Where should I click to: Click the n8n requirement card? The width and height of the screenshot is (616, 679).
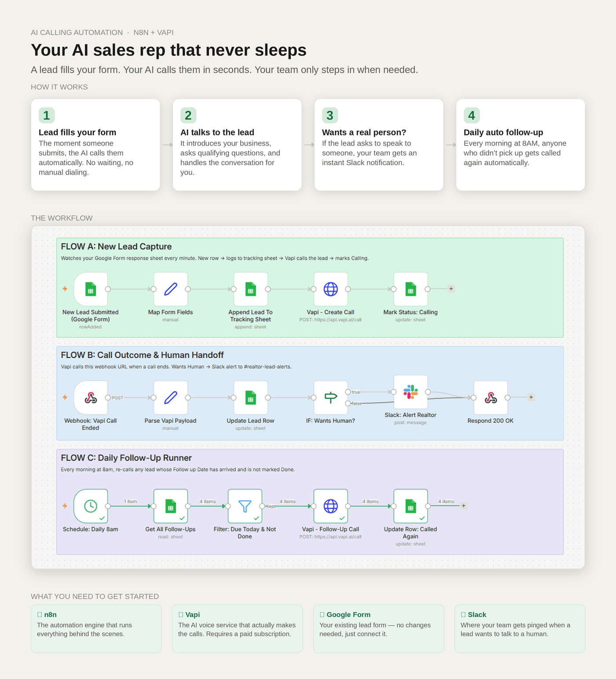96,629
